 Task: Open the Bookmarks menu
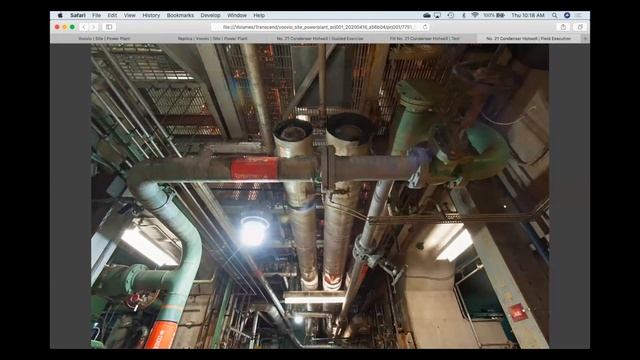tap(180, 15)
